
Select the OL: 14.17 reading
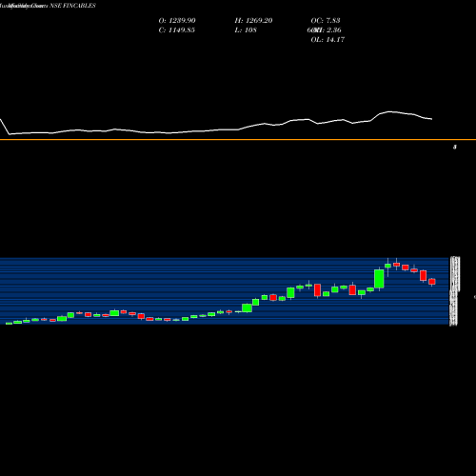click(327, 40)
